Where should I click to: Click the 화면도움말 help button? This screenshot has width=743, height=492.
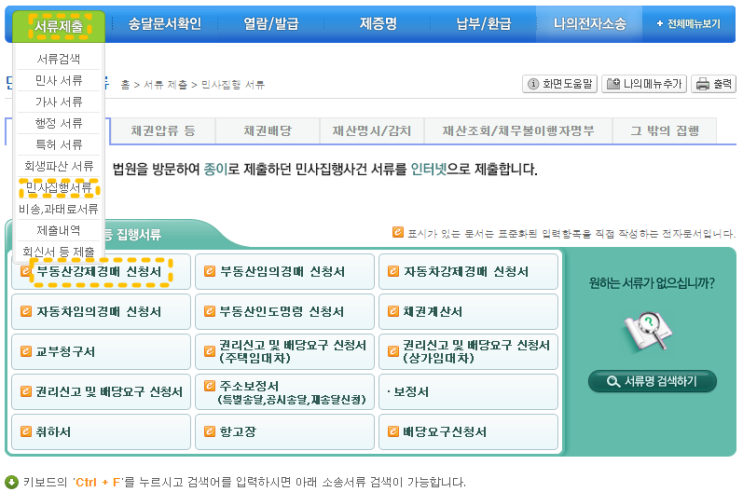click(560, 84)
